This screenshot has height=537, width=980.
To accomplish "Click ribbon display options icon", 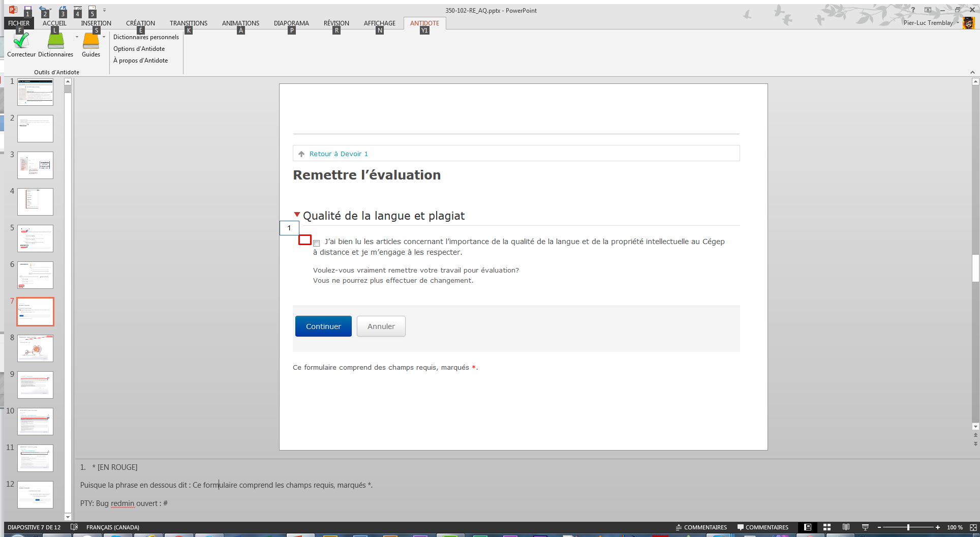I will click(x=928, y=10).
